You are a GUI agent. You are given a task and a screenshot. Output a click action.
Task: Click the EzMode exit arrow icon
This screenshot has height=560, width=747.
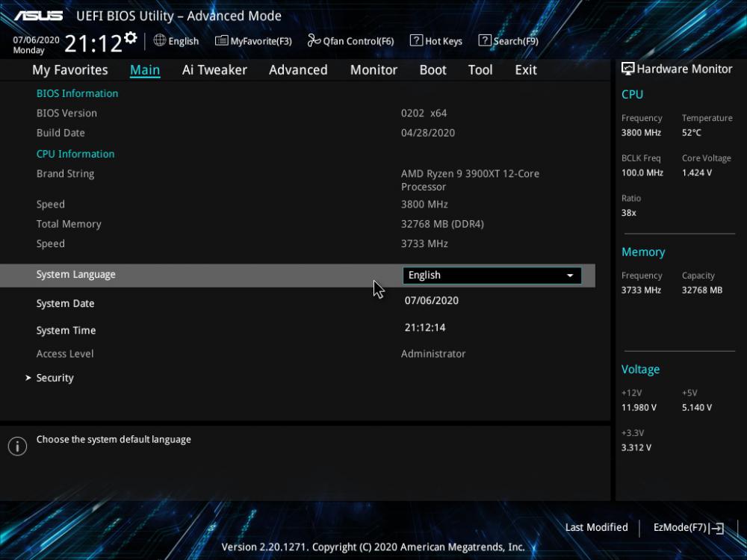(x=716, y=528)
